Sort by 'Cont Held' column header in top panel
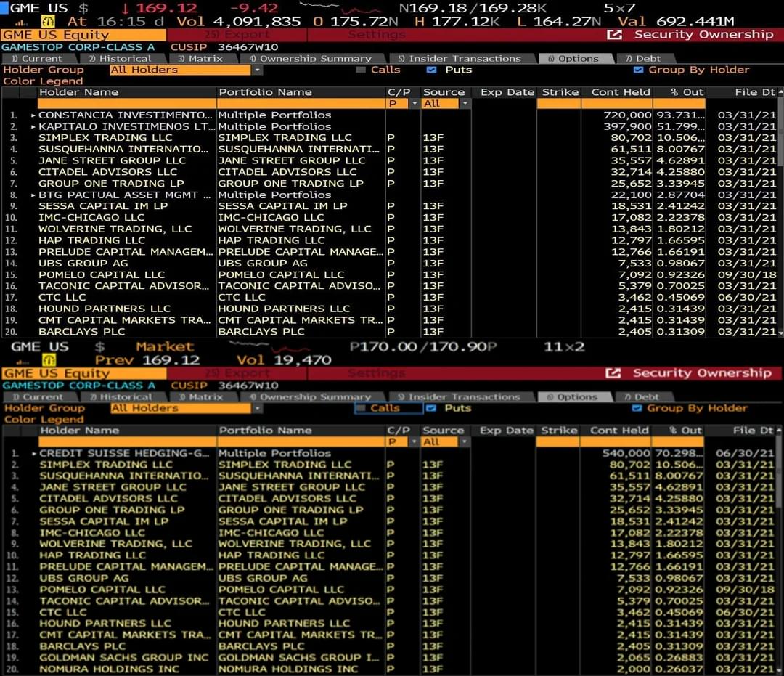 click(621, 92)
